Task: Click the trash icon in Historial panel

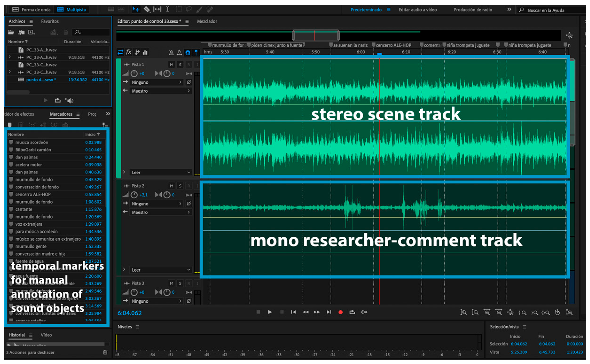Action: pyautogui.click(x=105, y=352)
